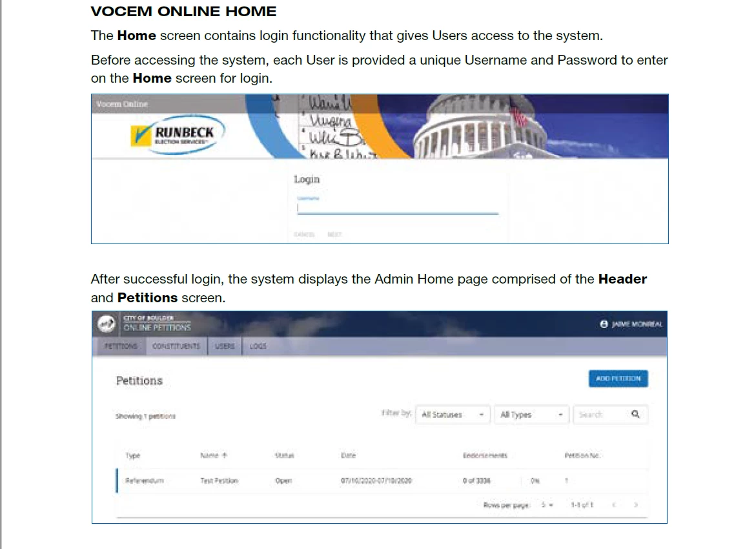Click the Test Petition name cell
This screenshot has height=549, width=756.
tap(220, 481)
